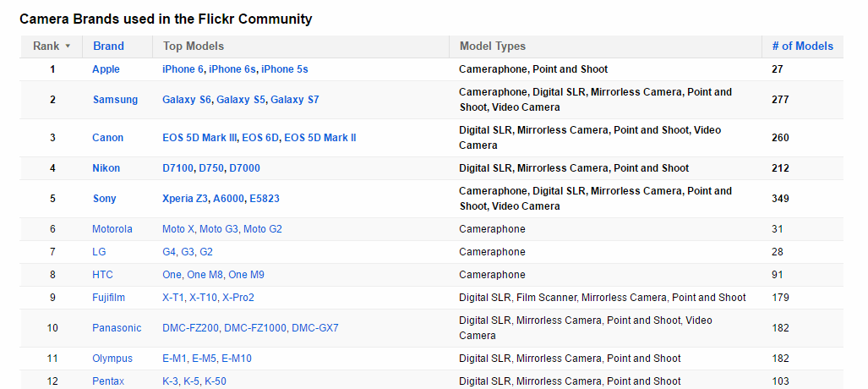Viewport: 868px width, 389px height.
Task: Open the HTC One model link
Action: tap(172, 274)
